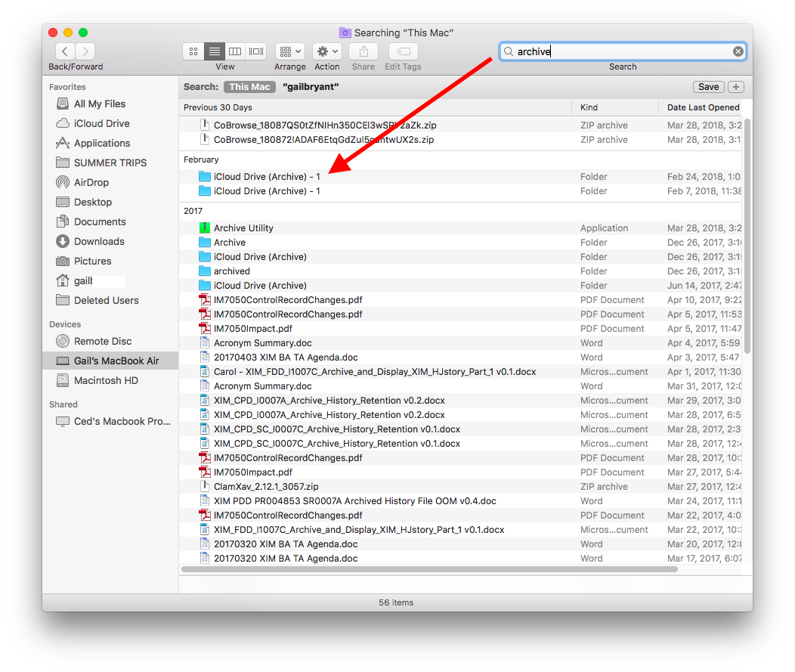Select CoBrowse_18087QS0tZfNIHn350CEl3wSP zip file
Screen dimensions: 795x672
pyautogui.click(x=460, y=125)
